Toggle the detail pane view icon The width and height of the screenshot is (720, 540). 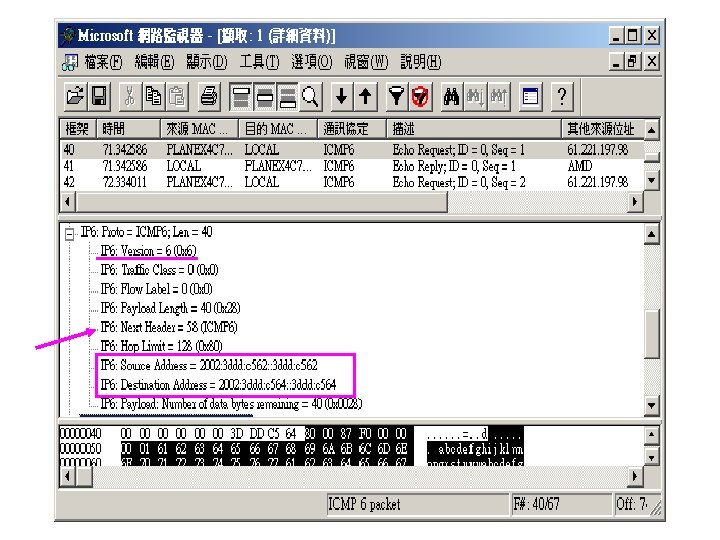point(264,96)
